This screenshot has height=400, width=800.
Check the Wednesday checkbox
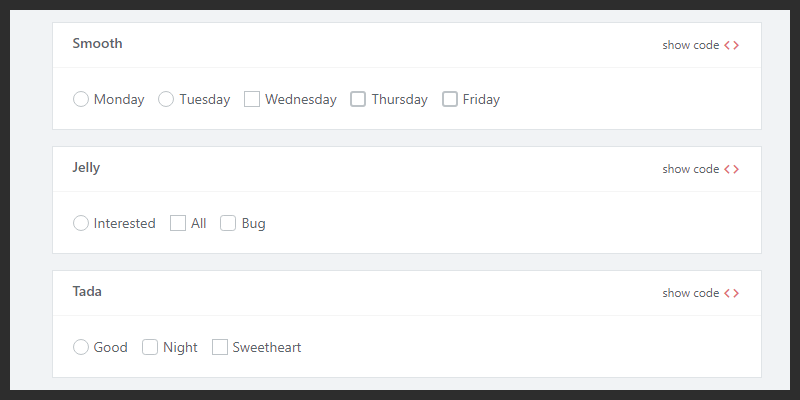pos(252,99)
